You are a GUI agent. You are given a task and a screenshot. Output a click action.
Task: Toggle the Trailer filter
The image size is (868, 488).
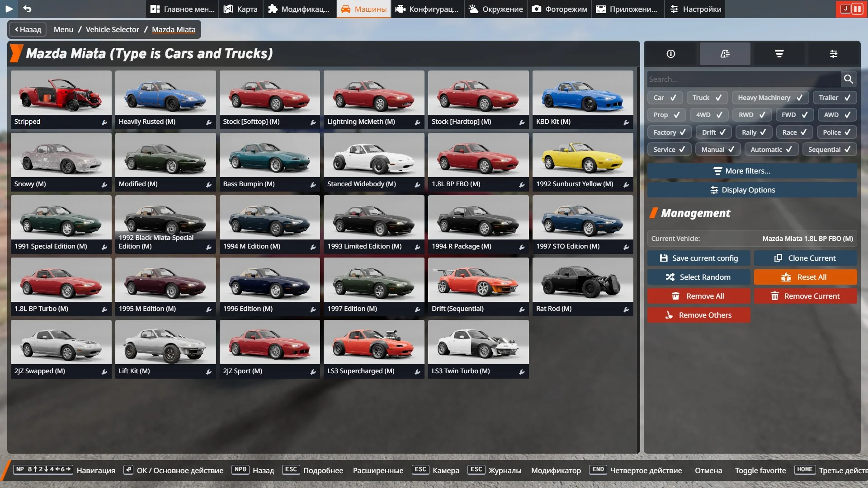pos(835,98)
